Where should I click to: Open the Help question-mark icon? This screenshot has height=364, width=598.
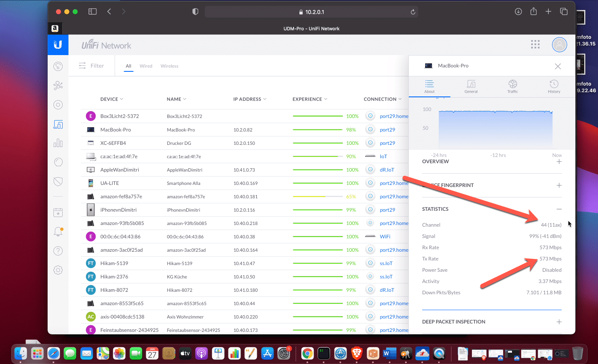(58, 251)
